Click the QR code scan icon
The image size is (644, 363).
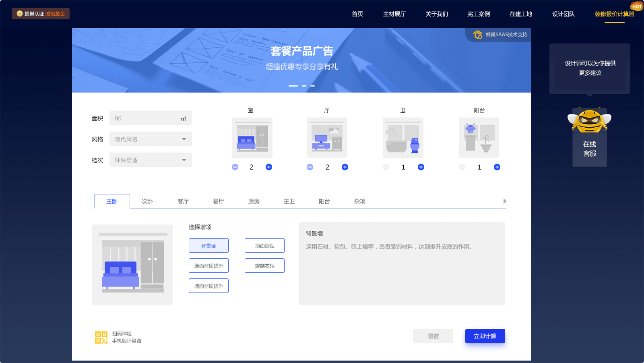pyautogui.click(x=101, y=337)
